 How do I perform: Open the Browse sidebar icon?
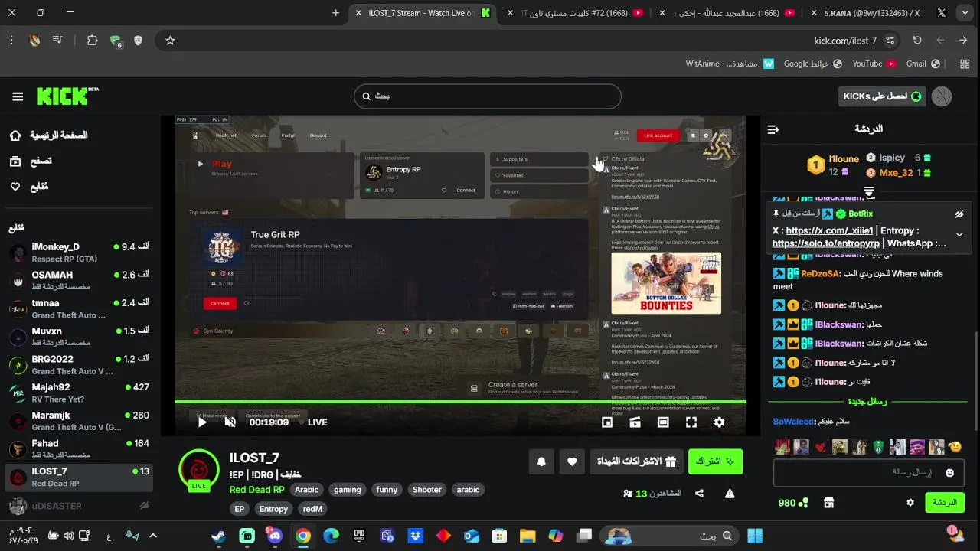click(15, 161)
